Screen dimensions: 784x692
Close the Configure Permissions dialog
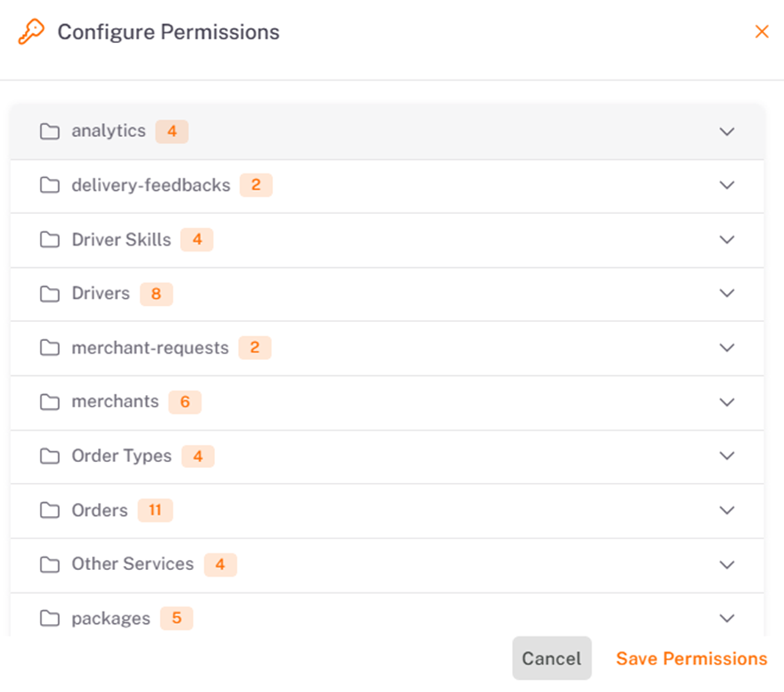pos(762,32)
